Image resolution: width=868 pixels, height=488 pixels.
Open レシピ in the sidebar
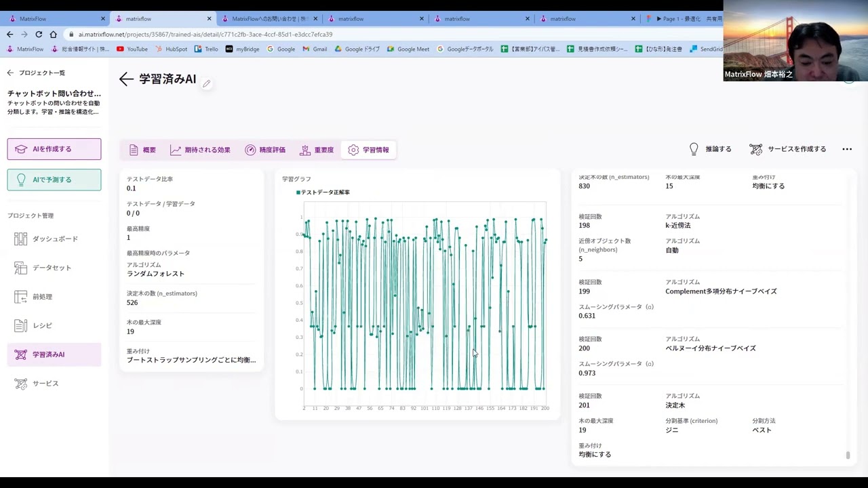click(x=42, y=325)
